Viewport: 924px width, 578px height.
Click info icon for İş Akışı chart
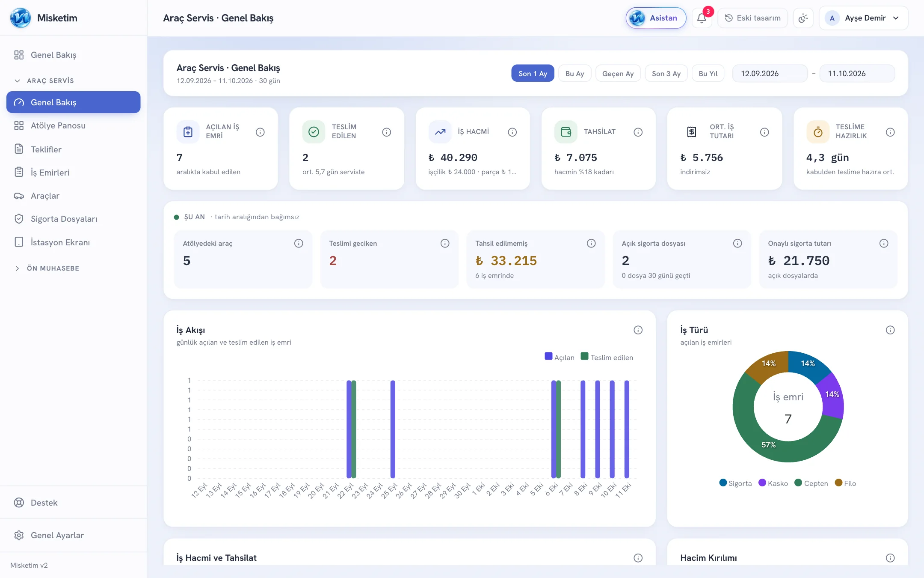tap(638, 330)
